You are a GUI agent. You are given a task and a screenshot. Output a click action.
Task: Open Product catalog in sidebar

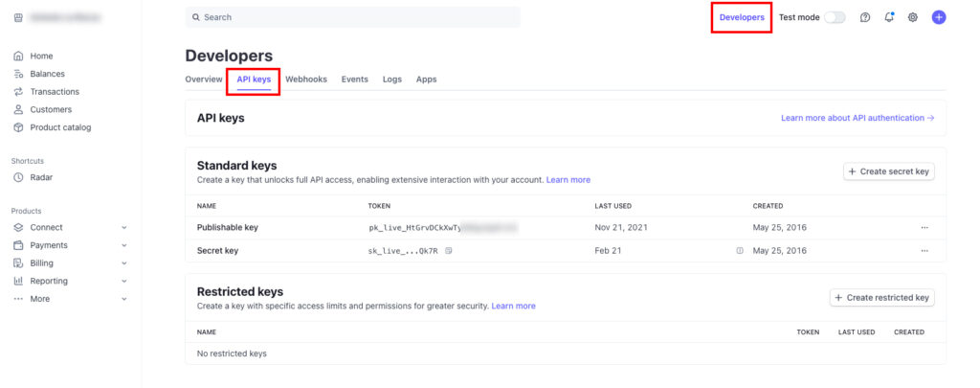coord(60,127)
